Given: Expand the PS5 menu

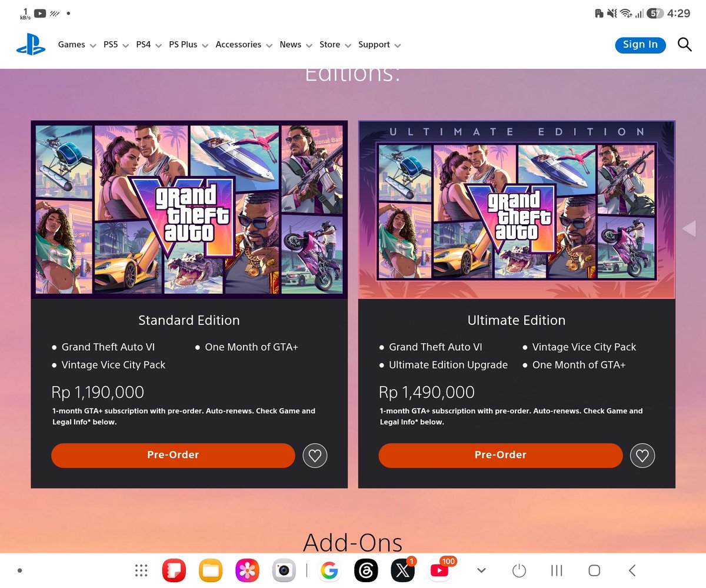Looking at the screenshot, I should pos(116,45).
